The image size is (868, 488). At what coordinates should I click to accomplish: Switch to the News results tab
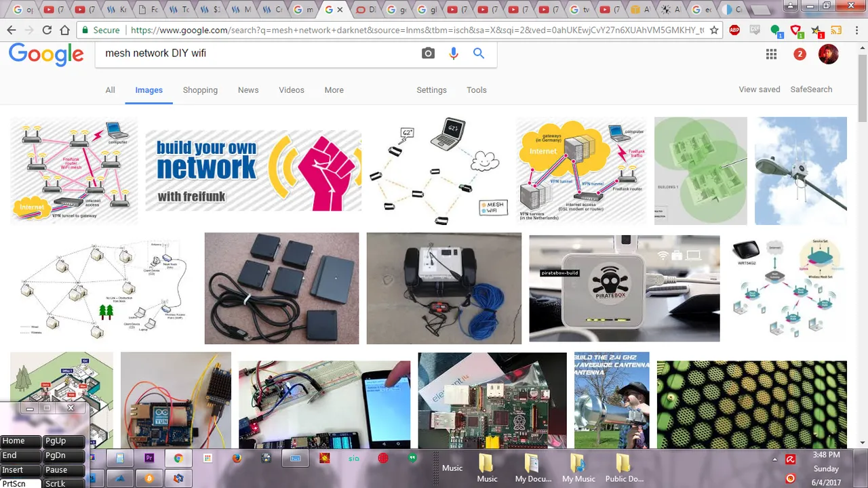pos(248,90)
